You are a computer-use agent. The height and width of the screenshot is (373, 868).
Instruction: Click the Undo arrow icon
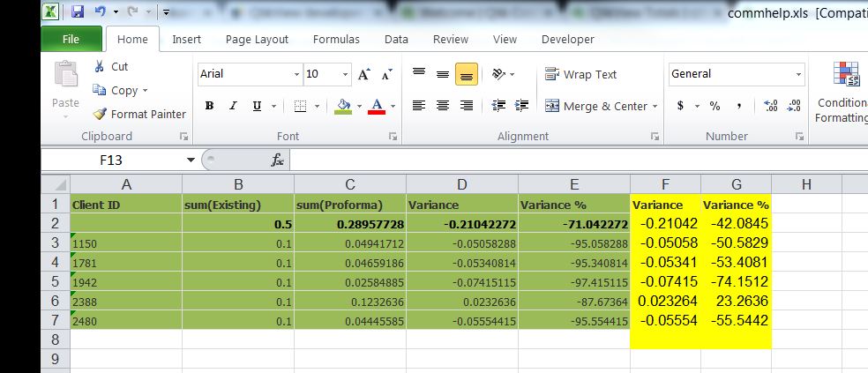[101, 11]
